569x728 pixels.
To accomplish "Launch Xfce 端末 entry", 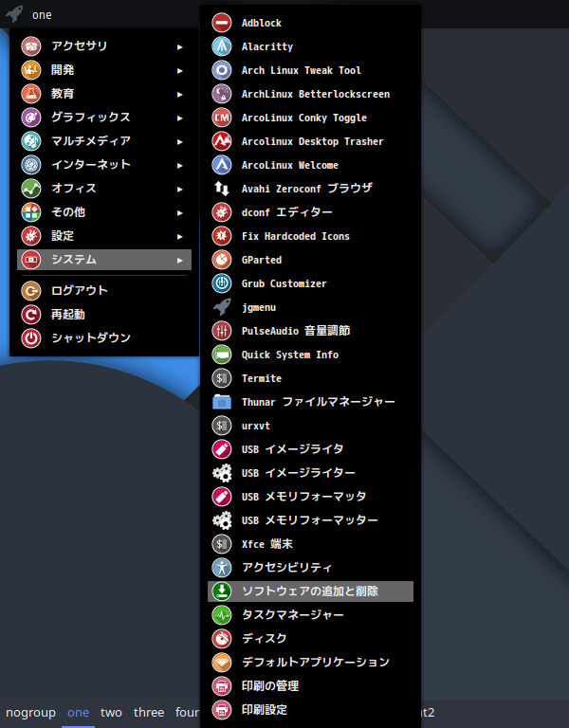I will tap(310, 544).
